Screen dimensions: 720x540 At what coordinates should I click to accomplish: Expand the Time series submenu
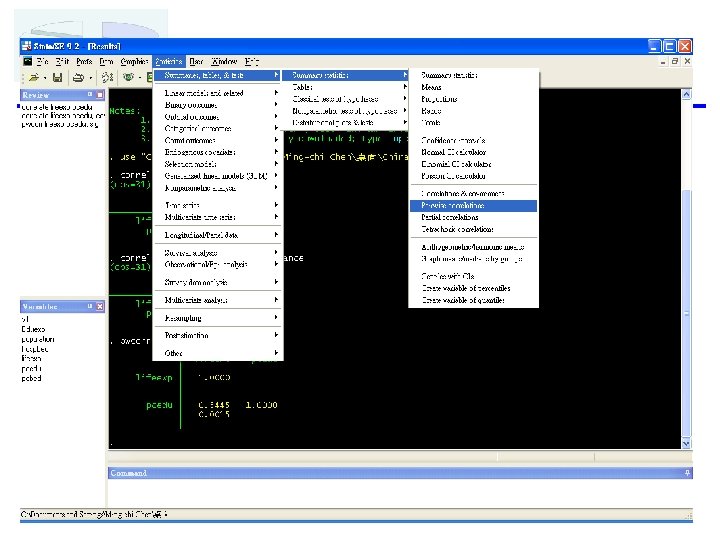click(218, 205)
